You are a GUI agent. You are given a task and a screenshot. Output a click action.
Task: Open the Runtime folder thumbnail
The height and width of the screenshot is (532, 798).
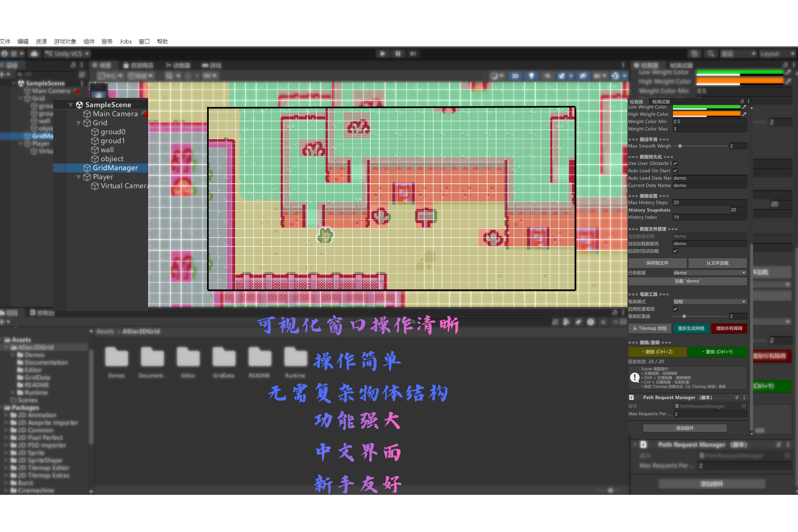tap(295, 357)
